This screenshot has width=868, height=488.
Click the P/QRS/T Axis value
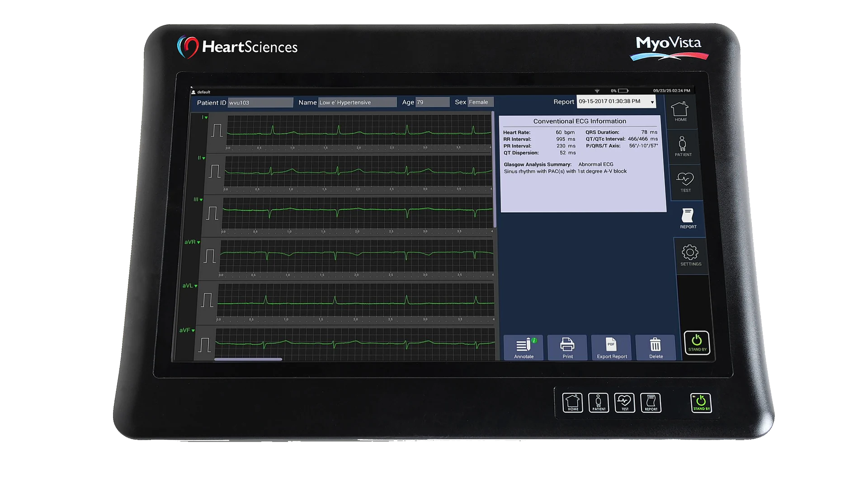click(644, 146)
